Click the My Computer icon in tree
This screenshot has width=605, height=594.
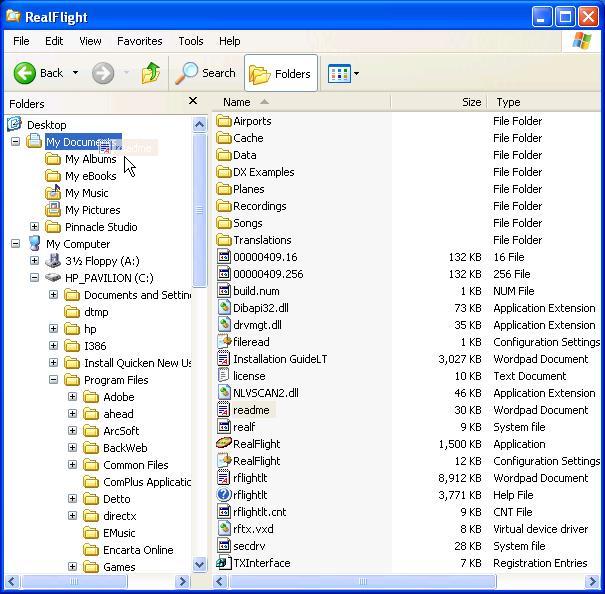(x=34, y=244)
